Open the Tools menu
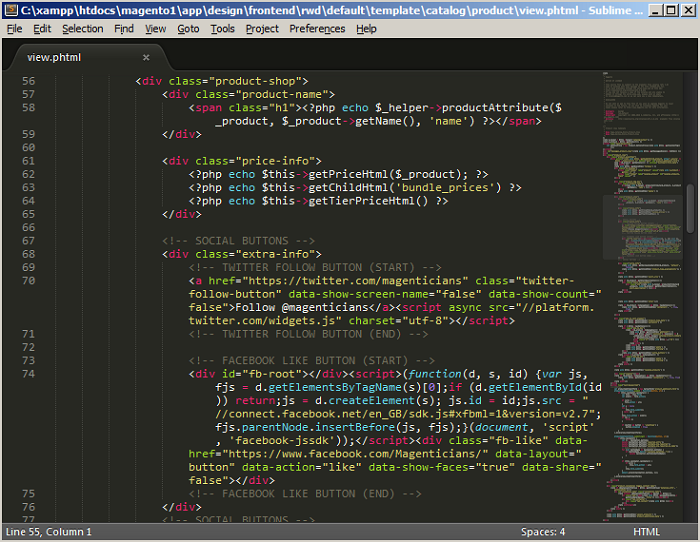Image resolution: width=700 pixels, height=542 pixels. [222, 29]
